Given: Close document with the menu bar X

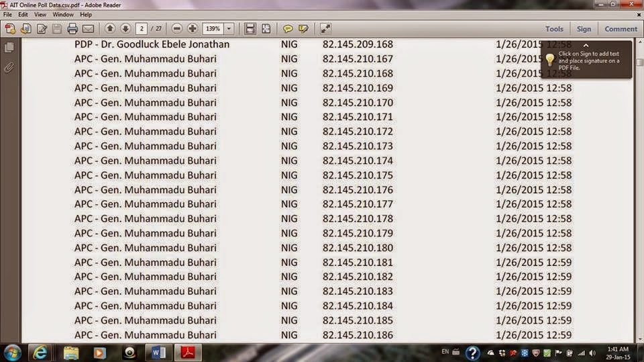Looking at the screenshot, I should click(639, 14).
